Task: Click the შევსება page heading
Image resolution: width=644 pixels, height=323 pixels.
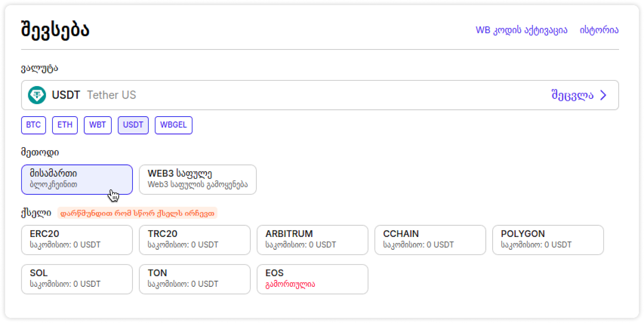Action: 55,30
